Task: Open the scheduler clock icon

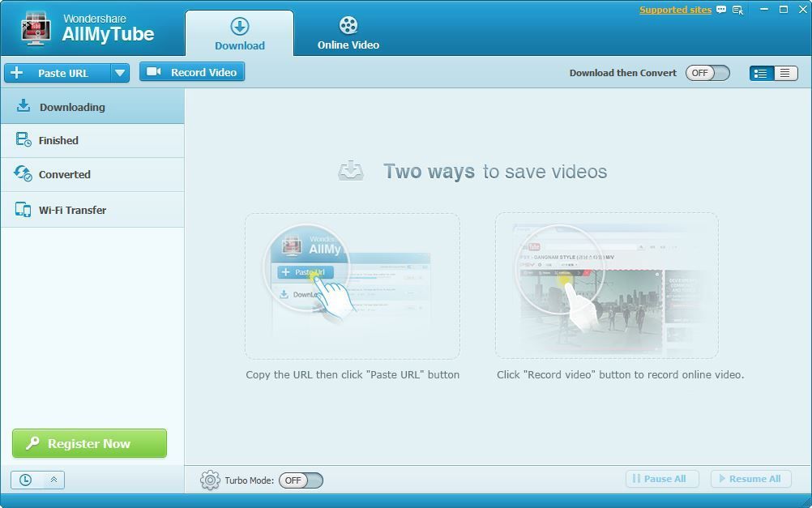Action: pos(25,480)
